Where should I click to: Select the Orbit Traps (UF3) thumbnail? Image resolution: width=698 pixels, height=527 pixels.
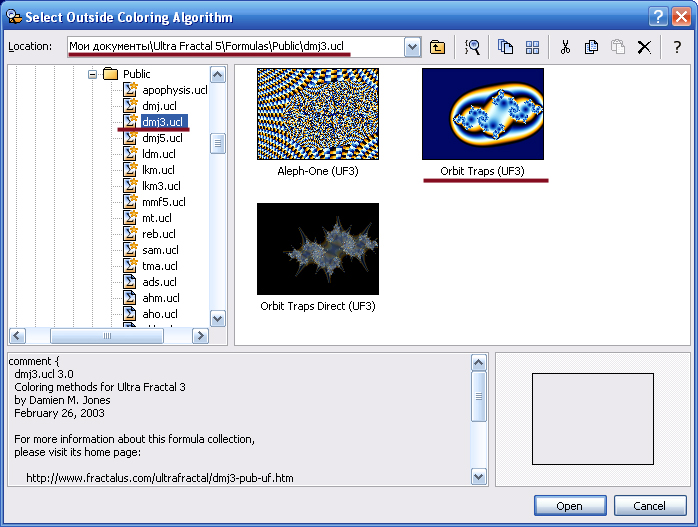click(483, 113)
